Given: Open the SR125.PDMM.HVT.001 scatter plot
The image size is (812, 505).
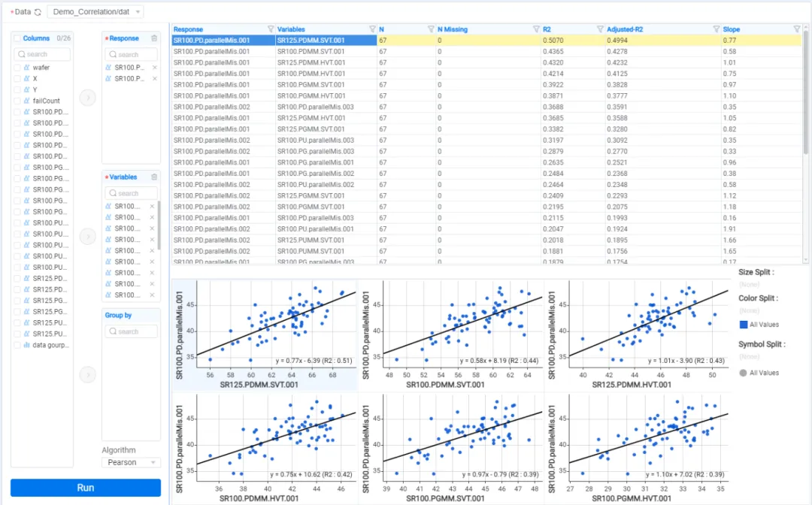Looking at the screenshot, I should tap(638, 334).
